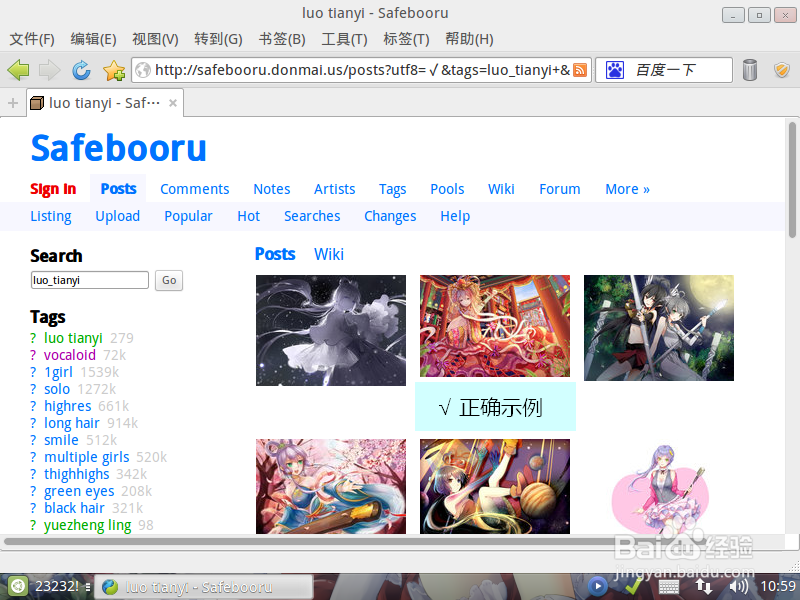This screenshot has width=800, height=600.
Task: Click the shield security icon
Action: [782, 70]
